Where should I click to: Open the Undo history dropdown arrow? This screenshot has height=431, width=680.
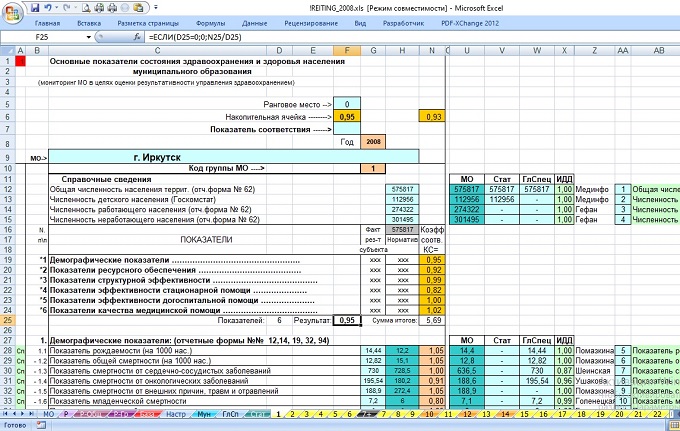56,8
